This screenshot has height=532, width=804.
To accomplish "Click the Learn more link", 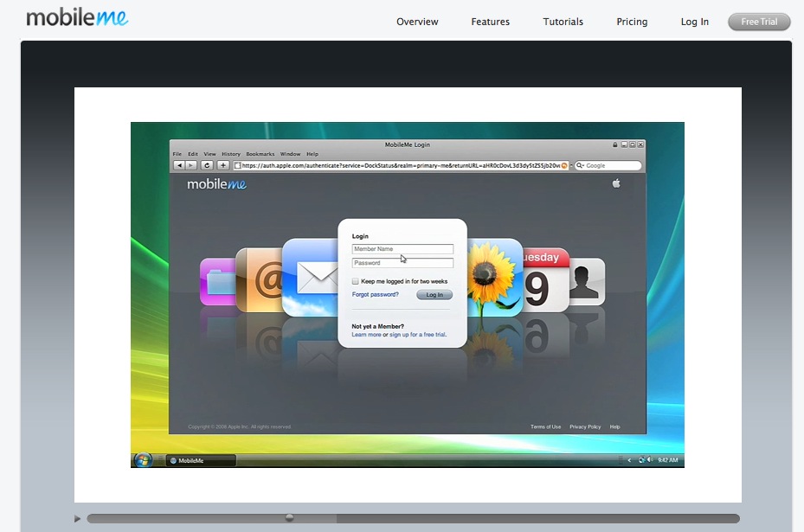I will click(x=366, y=335).
